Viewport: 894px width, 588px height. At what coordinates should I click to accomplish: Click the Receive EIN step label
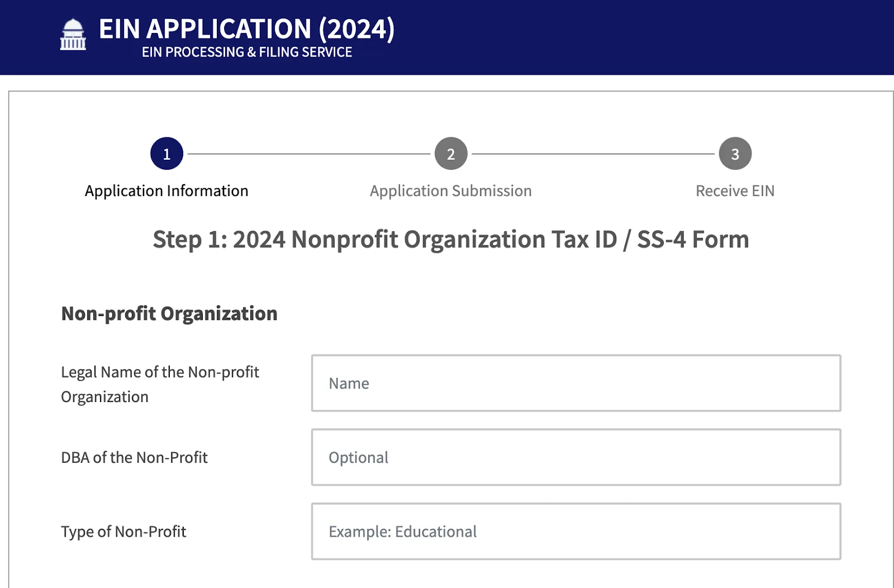point(735,191)
